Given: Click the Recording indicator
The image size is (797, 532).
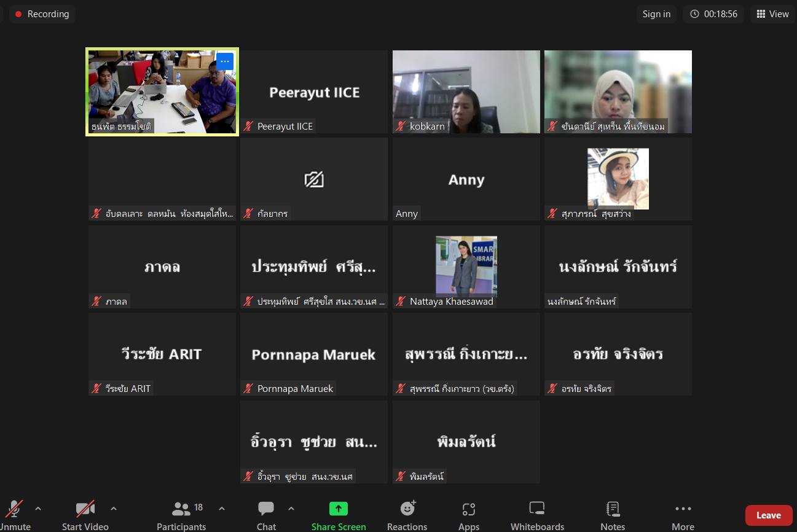Looking at the screenshot, I should [x=42, y=14].
